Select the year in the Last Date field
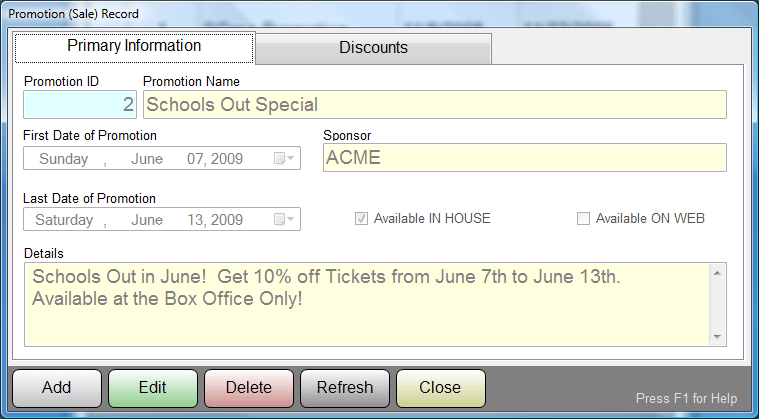 click(226, 220)
